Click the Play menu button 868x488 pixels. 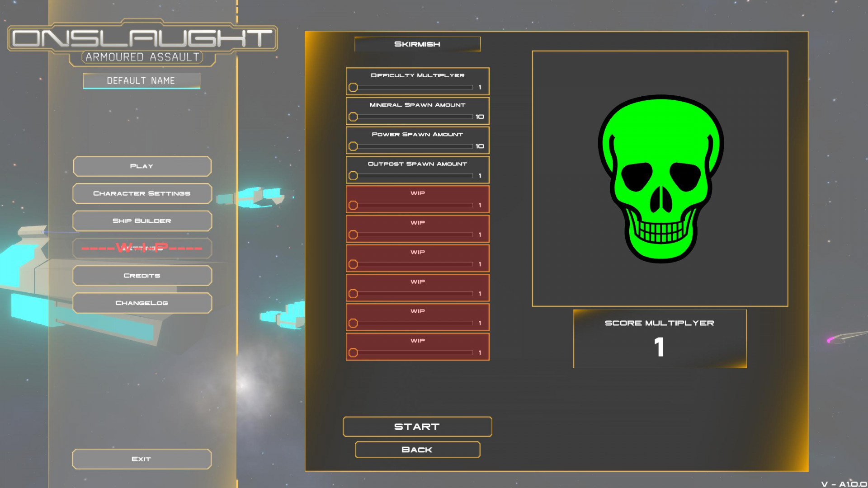tap(142, 166)
